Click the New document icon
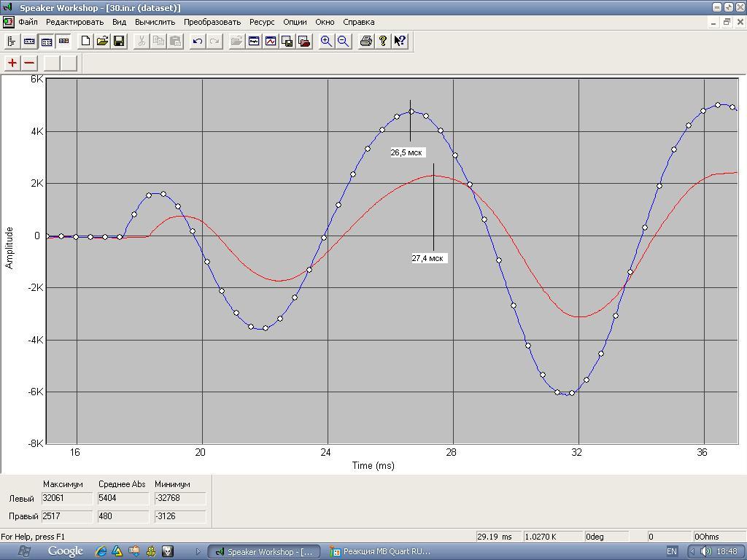Screen dimensions: 747x560 [x=85, y=42]
